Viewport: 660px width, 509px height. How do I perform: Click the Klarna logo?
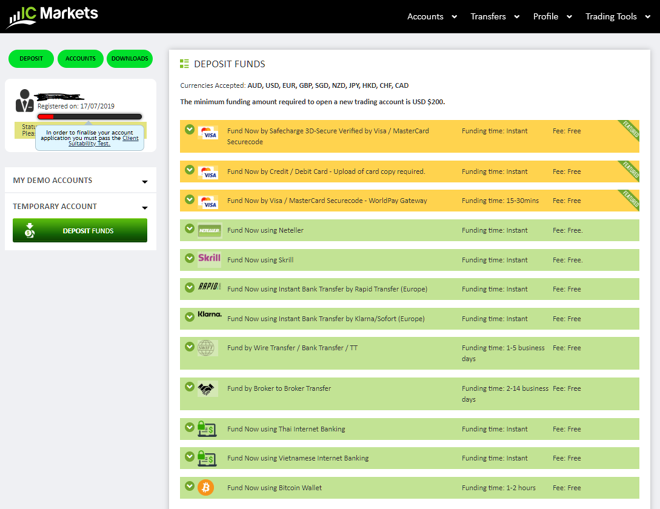coord(210,314)
